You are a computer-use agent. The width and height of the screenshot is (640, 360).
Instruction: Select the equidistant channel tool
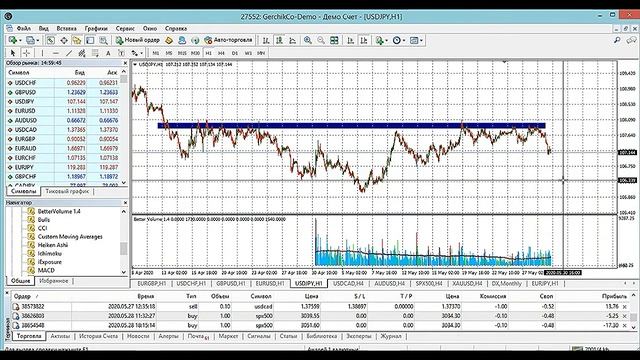(82, 53)
